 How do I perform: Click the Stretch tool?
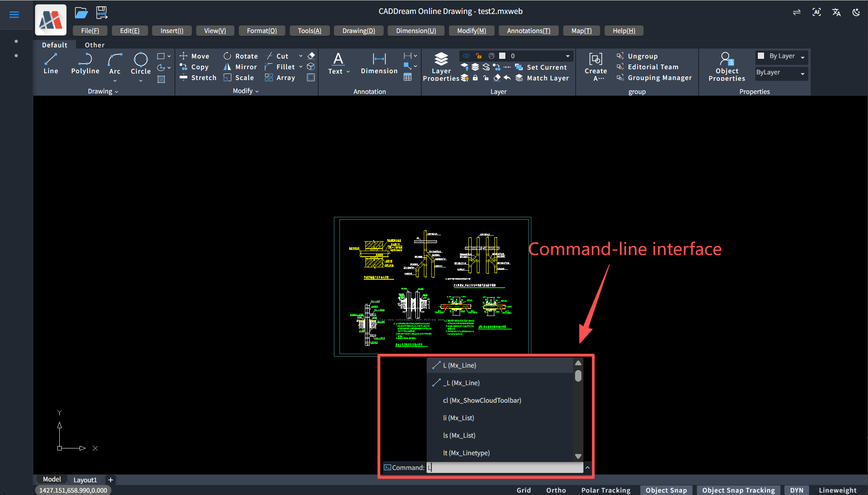click(x=198, y=78)
